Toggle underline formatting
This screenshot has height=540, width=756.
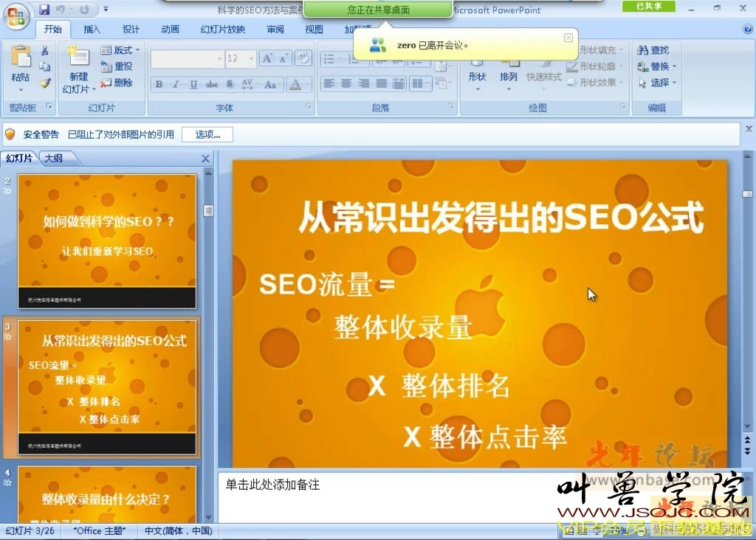tap(193, 84)
